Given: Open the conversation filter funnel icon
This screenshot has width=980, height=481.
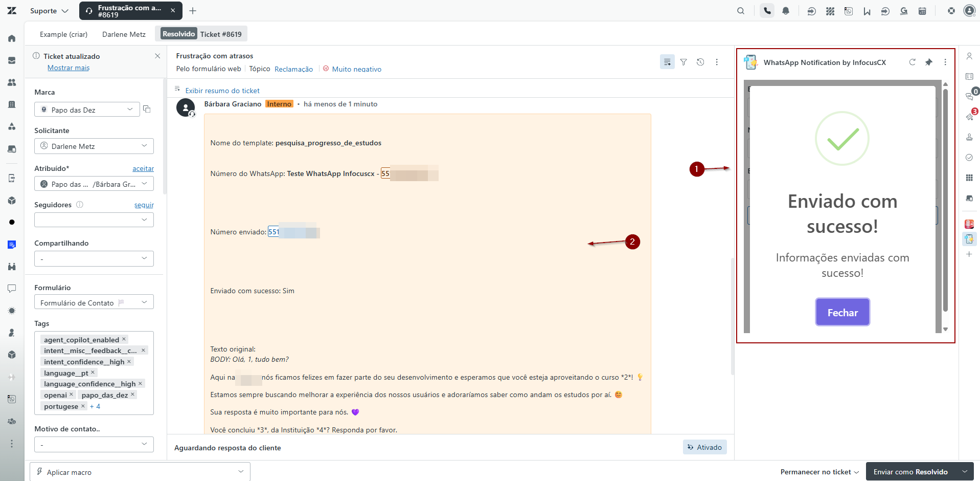Looking at the screenshot, I should click(683, 62).
